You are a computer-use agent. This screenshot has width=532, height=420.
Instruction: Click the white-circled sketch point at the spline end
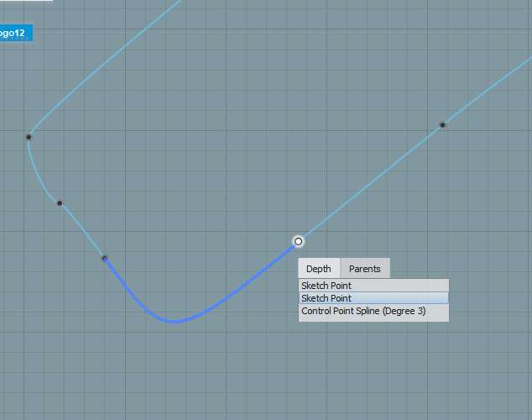298,241
